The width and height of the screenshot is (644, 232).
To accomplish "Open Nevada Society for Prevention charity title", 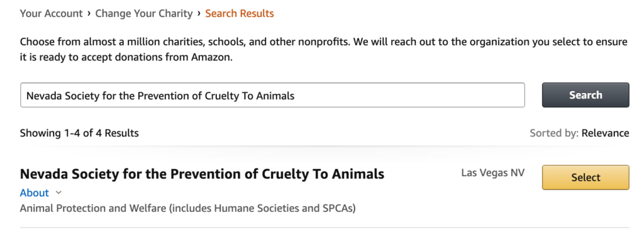I will tap(202, 174).
